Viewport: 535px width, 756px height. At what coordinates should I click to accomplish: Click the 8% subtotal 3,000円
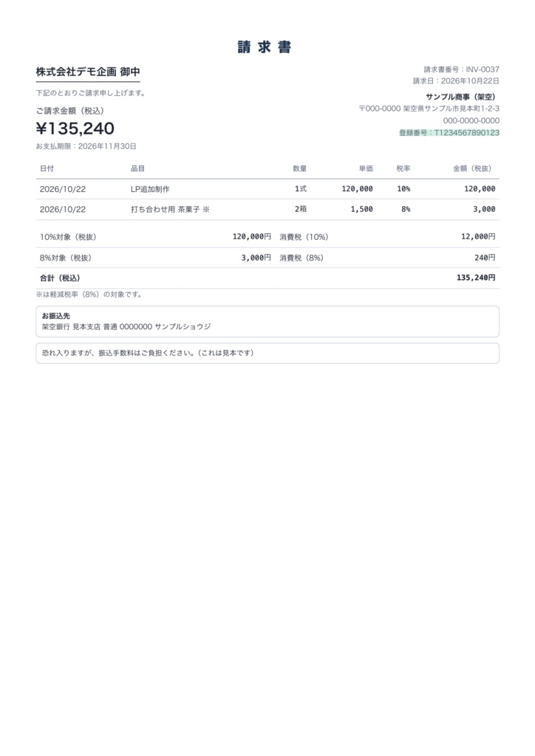[x=256, y=258]
